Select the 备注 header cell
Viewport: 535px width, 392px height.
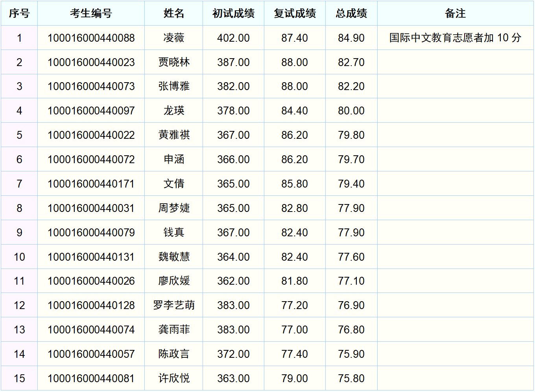(x=455, y=13)
